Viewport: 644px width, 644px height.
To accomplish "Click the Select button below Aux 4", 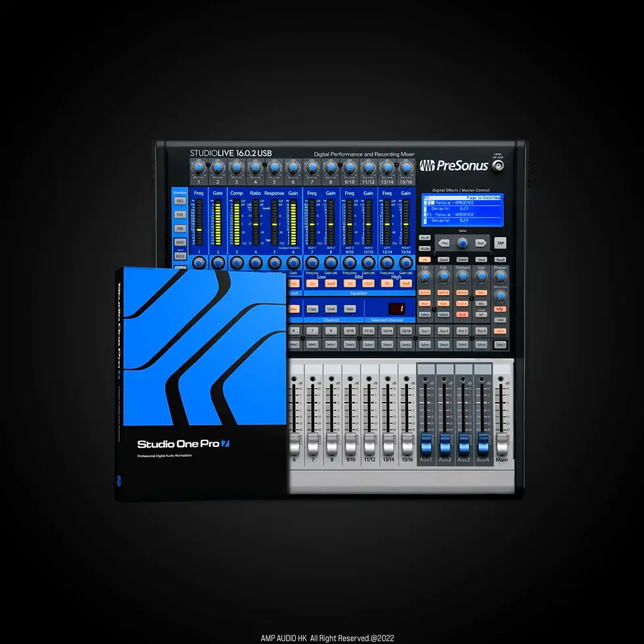I will [x=481, y=344].
